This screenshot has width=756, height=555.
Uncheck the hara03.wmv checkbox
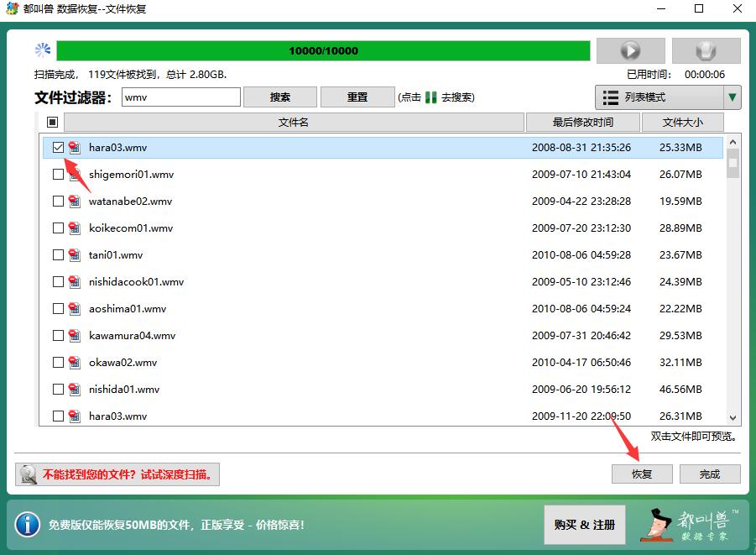[57, 148]
